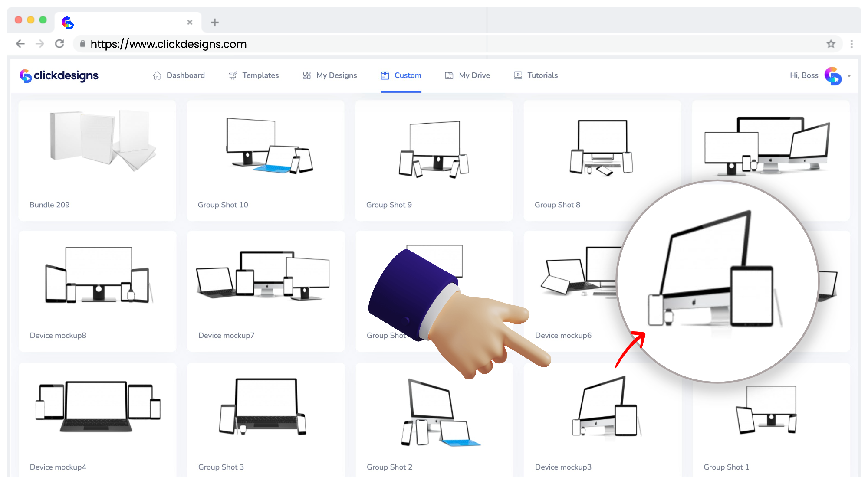Screen dimensions: 868x477
Task: Click the My Drive folder icon
Action: pos(449,75)
